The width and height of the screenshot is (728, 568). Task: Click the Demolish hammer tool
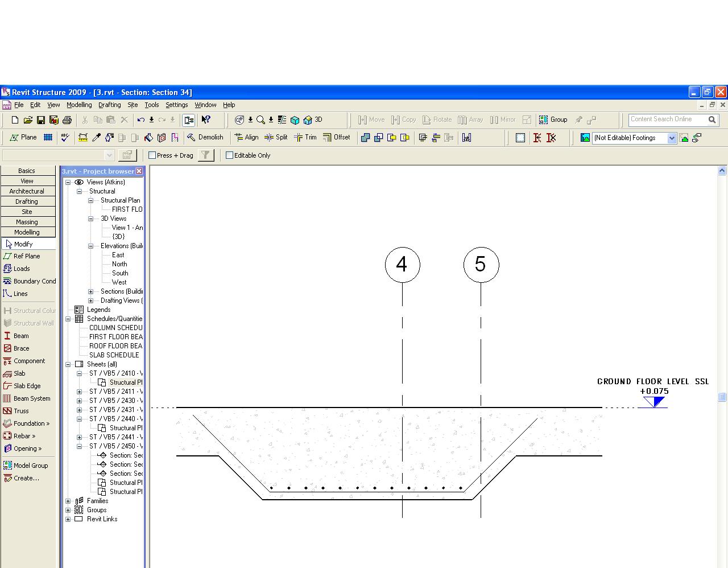(205, 137)
